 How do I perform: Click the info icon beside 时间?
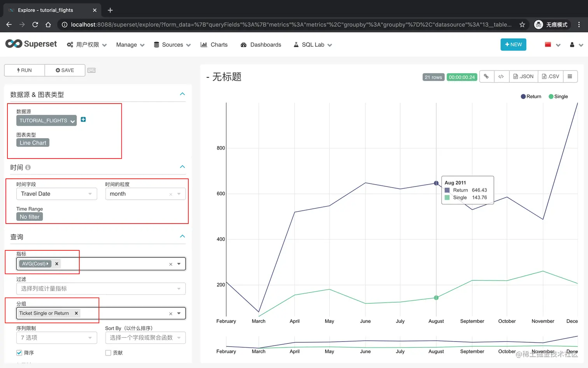28,167
